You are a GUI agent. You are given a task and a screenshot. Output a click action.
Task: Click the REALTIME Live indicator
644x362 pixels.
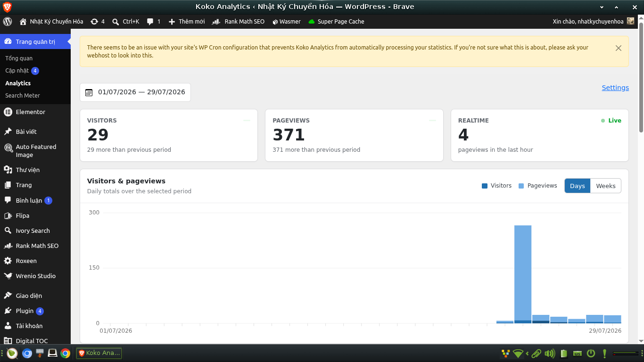[611, 121]
